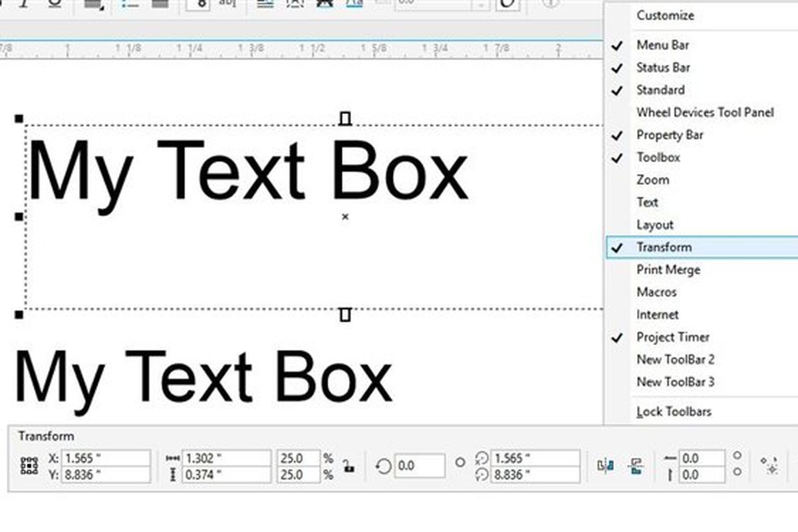Disable the Status Bar from the toolbar menu
The width and height of the screenshot is (798, 532).
click(x=662, y=67)
